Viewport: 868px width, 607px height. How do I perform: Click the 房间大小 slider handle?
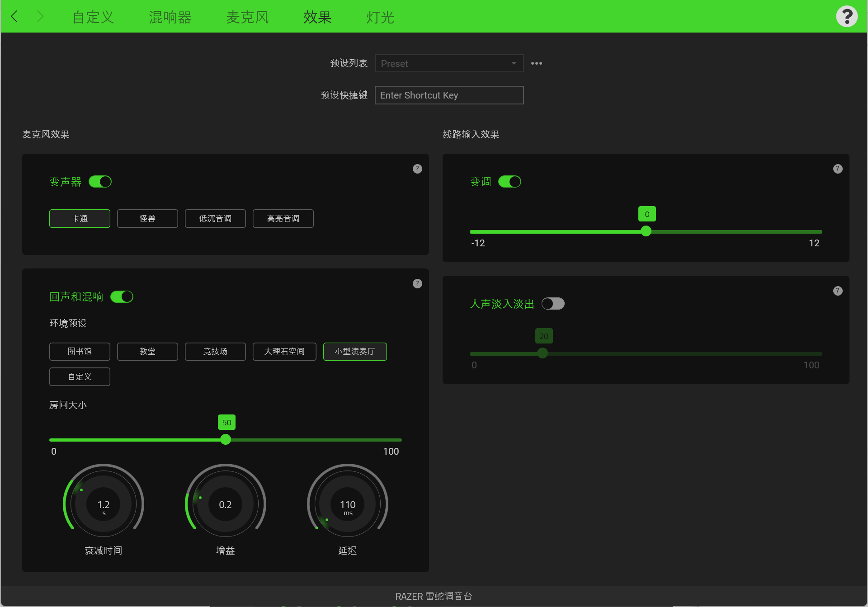[x=226, y=439]
